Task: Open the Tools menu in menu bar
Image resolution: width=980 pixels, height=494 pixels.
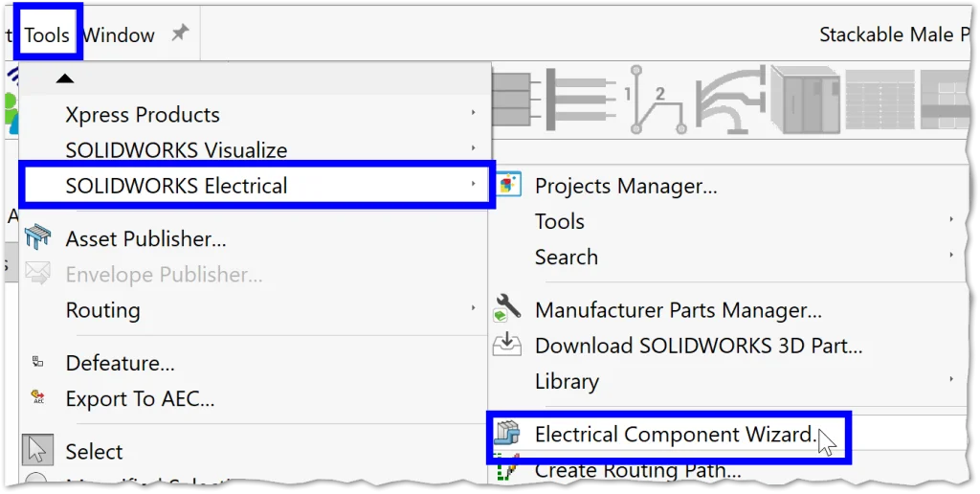Action: 47,35
